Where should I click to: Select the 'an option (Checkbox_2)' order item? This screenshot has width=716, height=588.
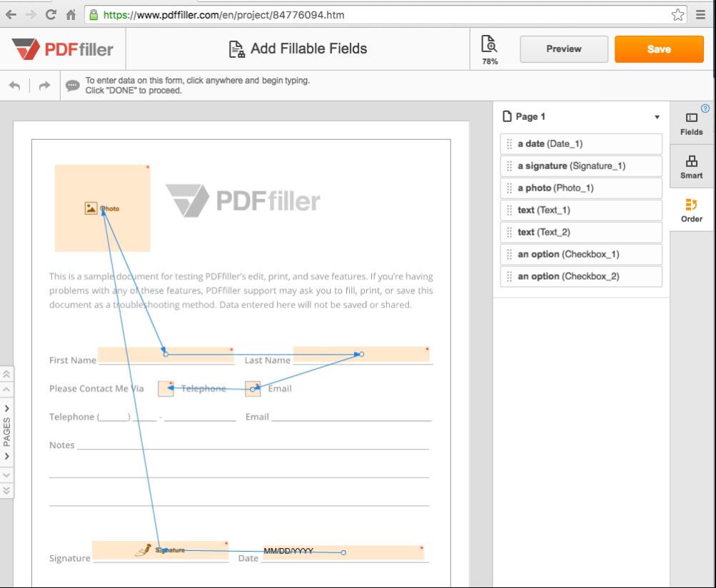(x=581, y=277)
